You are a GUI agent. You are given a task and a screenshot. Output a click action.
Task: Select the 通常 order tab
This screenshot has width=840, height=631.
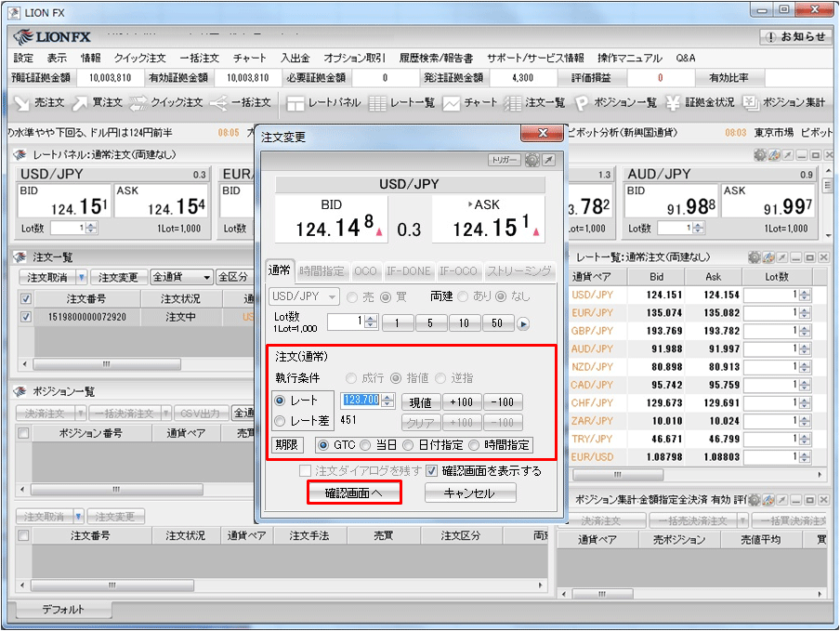pyautogui.click(x=279, y=270)
